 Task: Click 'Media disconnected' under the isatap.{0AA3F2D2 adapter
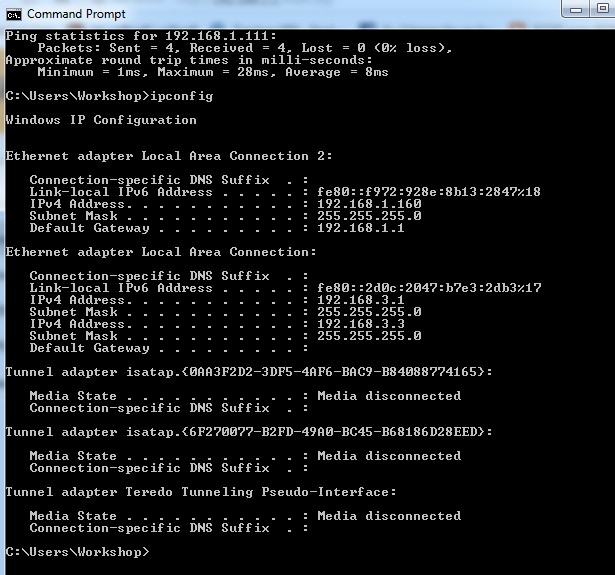coord(389,396)
